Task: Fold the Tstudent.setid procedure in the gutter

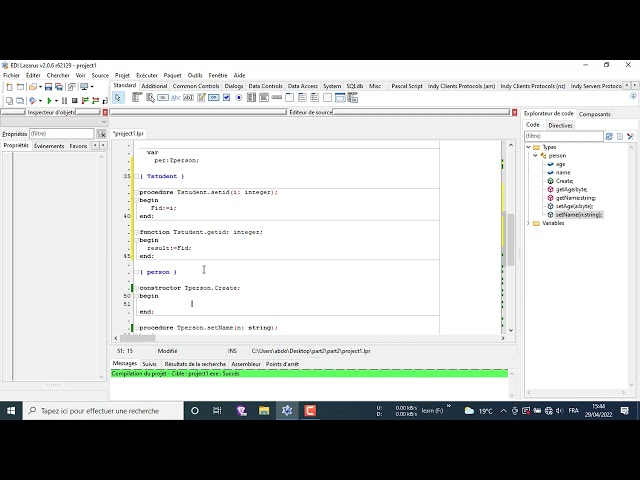Action: pos(137,192)
